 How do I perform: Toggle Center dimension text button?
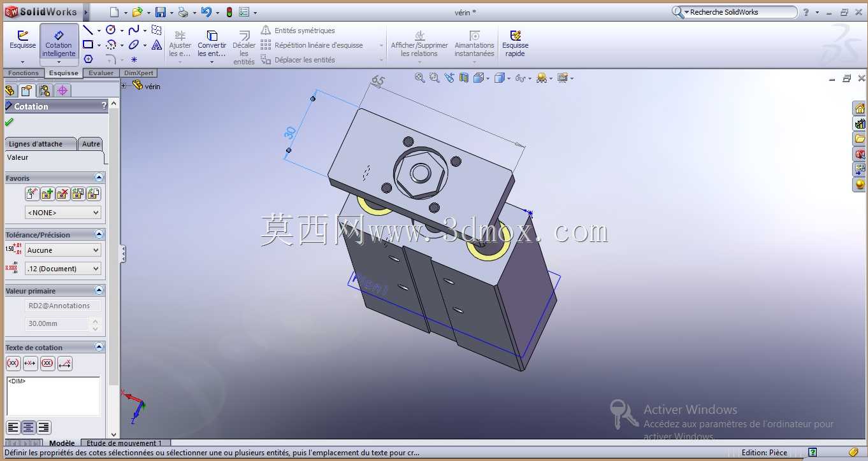pyautogui.click(x=30, y=364)
